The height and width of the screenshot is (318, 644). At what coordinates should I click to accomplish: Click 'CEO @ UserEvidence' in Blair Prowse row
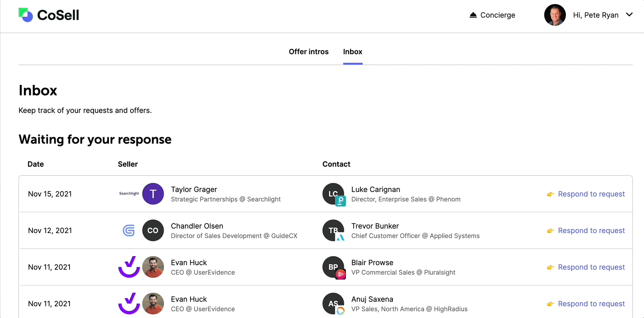tap(203, 272)
